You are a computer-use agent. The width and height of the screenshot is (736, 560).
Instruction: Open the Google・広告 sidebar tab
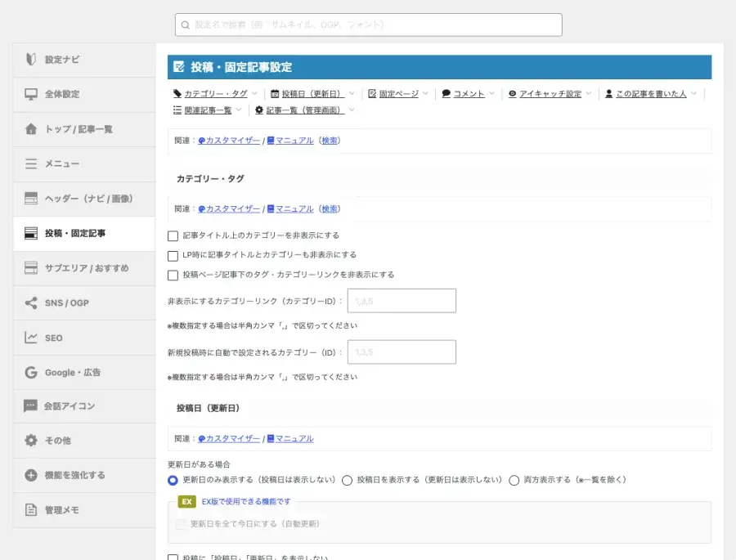pos(84,372)
